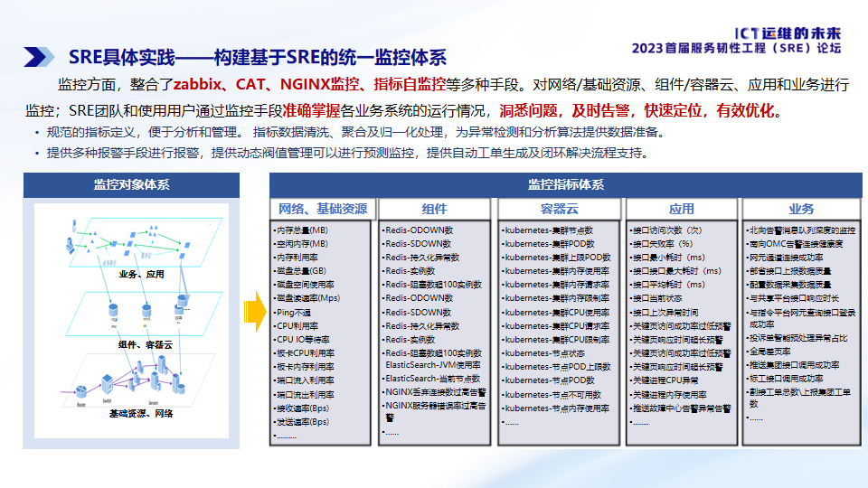Click the 关键进程CPU异常 item

tap(664, 380)
